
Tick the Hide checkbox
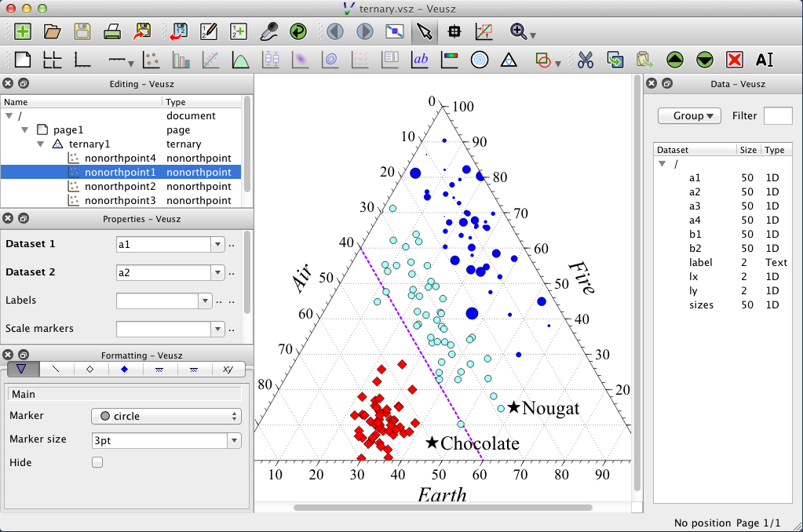tap(97, 462)
